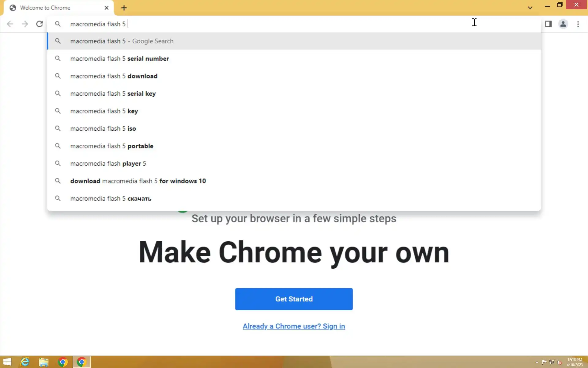Choose suggestion 'macromedia flash 5 download'

114,76
